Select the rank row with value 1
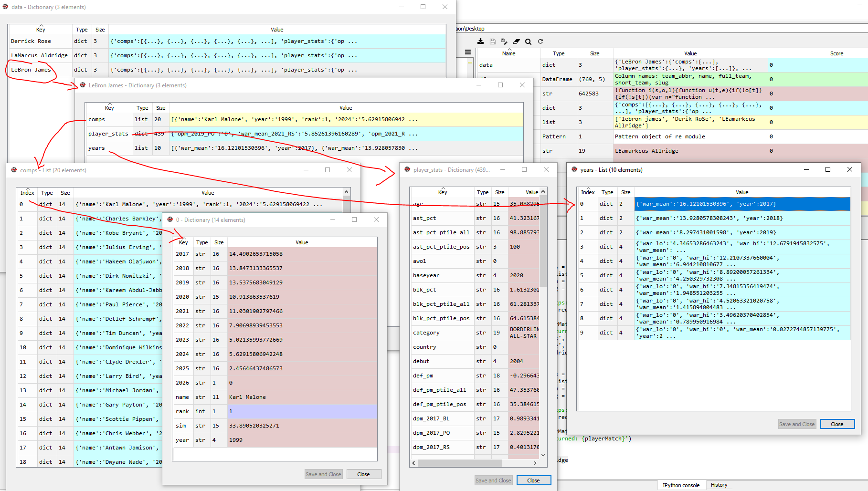This screenshot has height=491, width=868. [x=275, y=411]
